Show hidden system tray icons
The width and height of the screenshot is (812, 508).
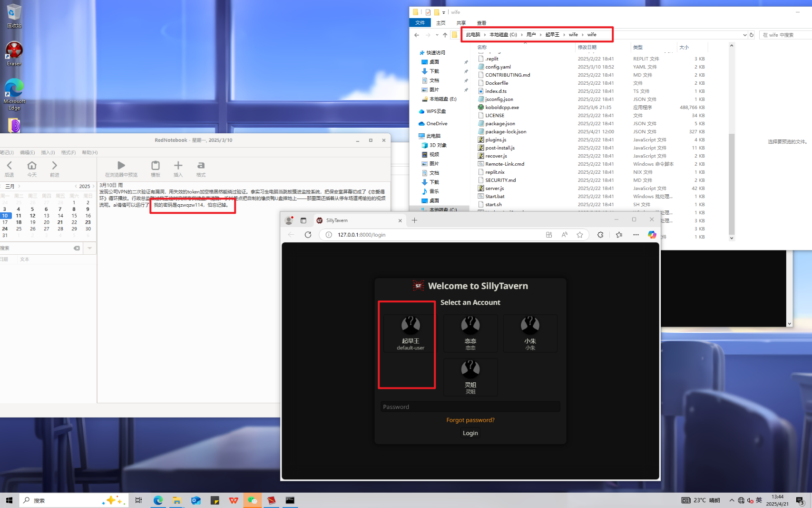click(732, 500)
